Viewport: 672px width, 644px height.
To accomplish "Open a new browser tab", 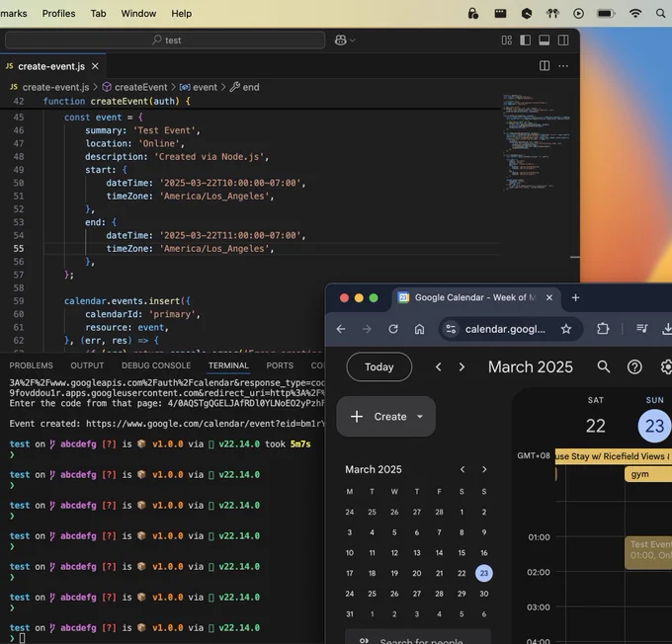I will 575,297.
